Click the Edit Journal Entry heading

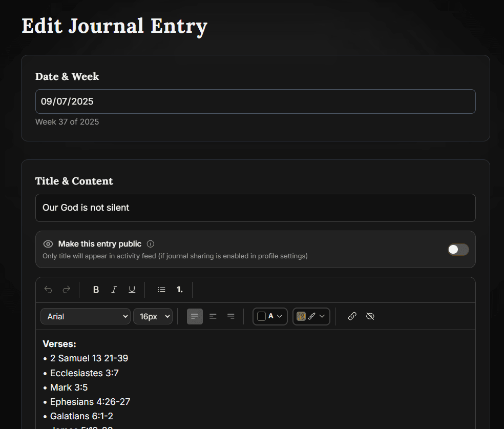(x=114, y=26)
